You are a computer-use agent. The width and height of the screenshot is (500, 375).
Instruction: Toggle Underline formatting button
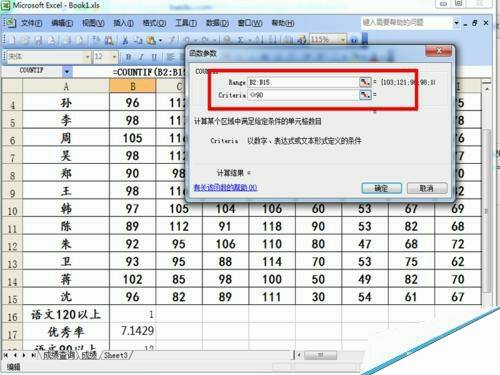coord(154,57)
